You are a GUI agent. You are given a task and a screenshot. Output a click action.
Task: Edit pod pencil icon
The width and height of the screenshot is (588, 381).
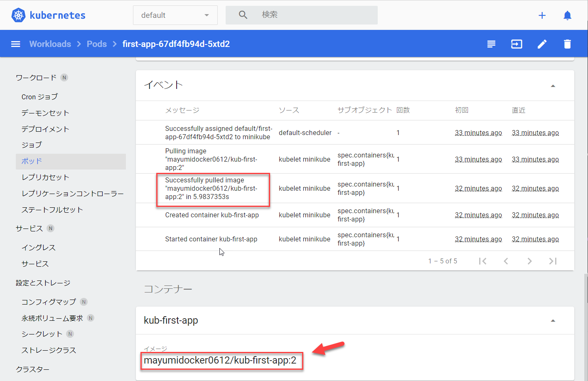542,44
